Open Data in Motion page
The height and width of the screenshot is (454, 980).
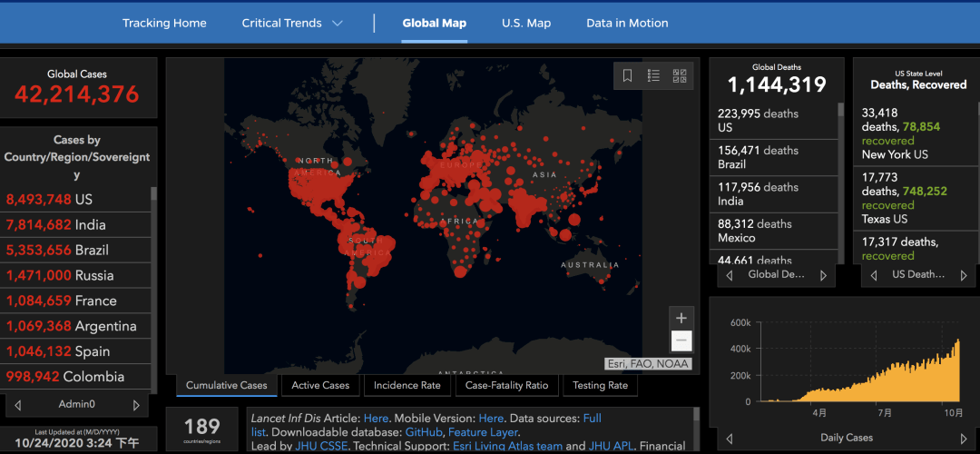tap(627, 23)
